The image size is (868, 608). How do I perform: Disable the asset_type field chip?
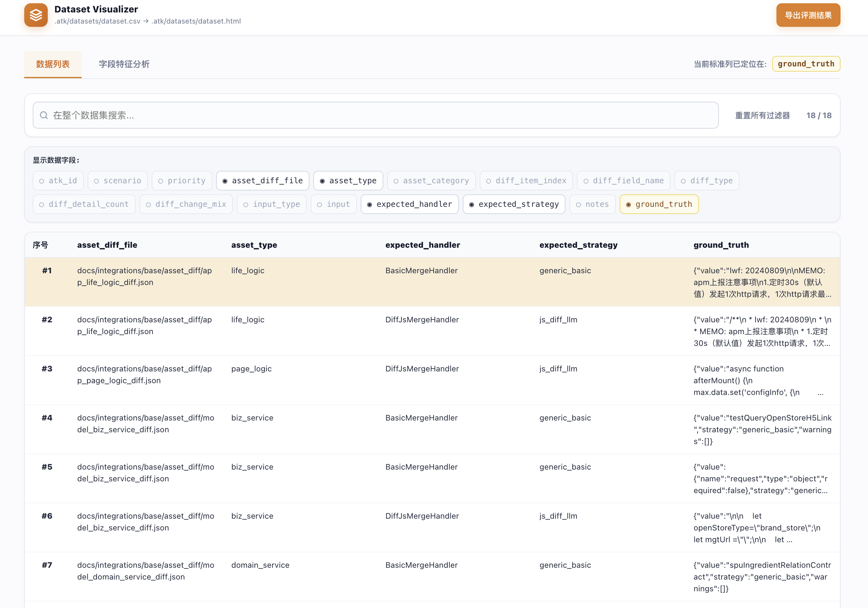[348, 181]
